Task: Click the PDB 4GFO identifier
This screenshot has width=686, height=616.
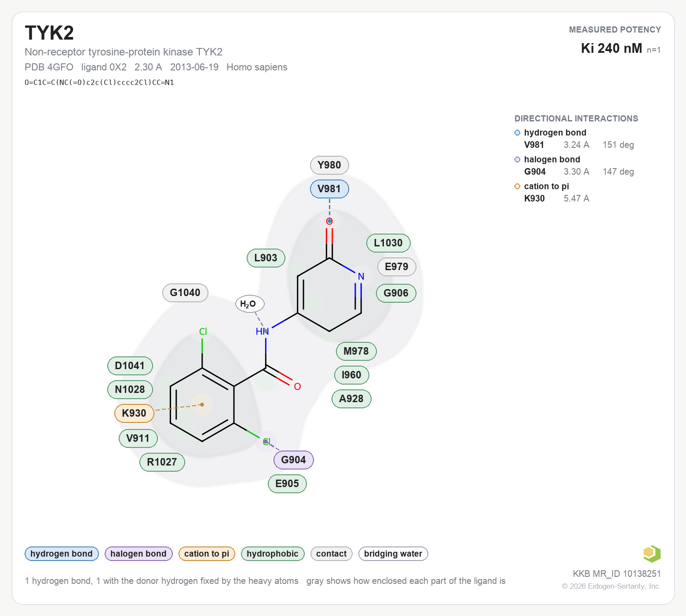Action: (49, 67)
